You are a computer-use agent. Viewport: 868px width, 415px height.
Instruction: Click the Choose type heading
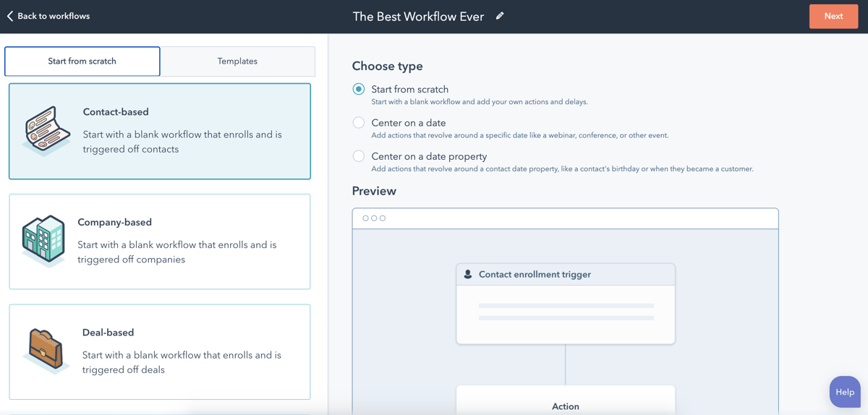[x=388, y=66]
